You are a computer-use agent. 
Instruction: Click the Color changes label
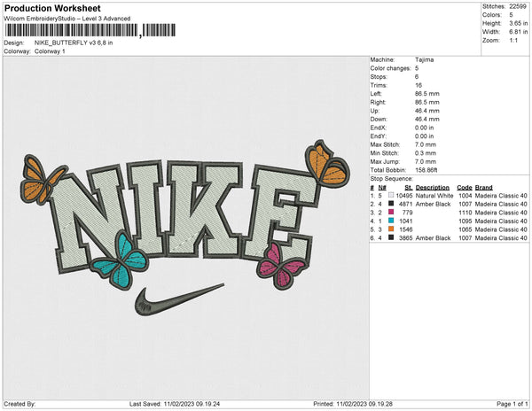pos(390,68)
